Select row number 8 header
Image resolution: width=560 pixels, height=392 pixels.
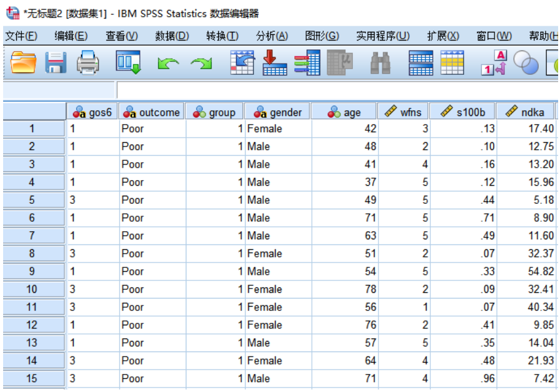click(32, 254)
